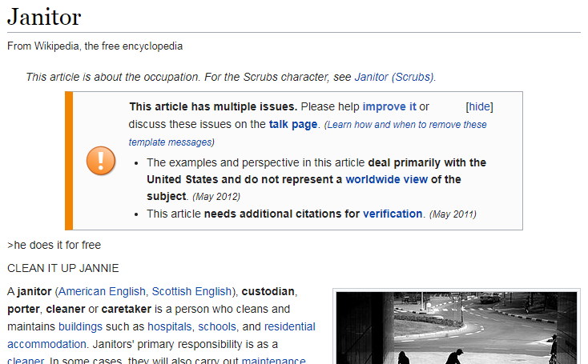
Task: Click the '(May 2012)' date text
Action: 216,197
